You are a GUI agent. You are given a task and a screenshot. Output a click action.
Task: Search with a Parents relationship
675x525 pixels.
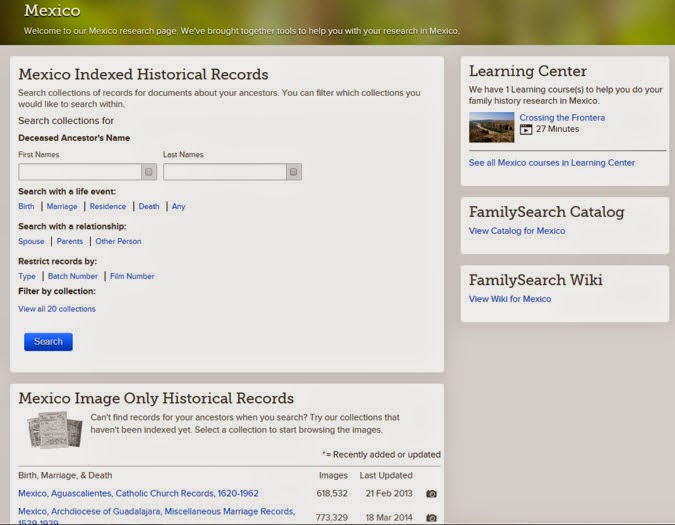click(70, 241)
